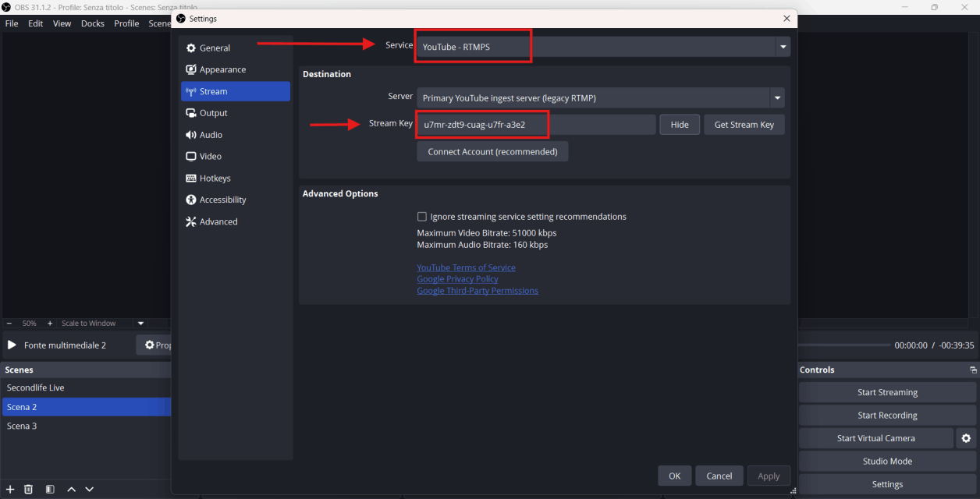Select the Stream settings category
The height and width of the screenshot is (499, 980).
coord(235,91)
